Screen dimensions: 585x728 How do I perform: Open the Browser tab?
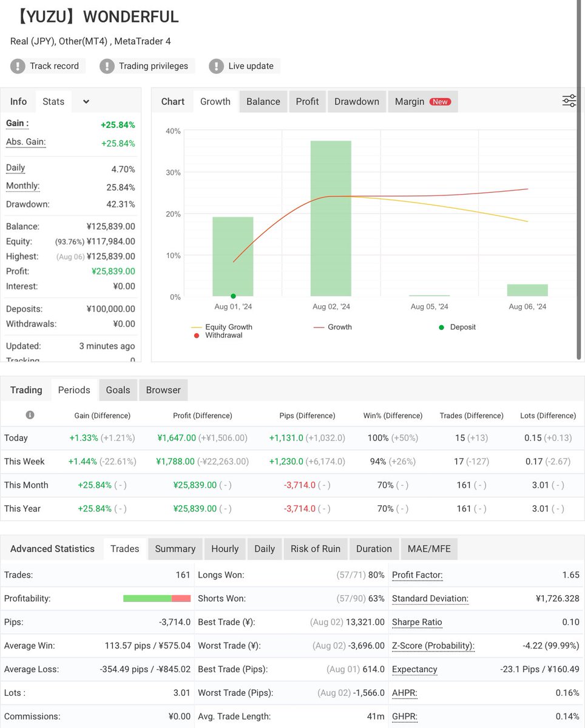(x=163, y=390)
